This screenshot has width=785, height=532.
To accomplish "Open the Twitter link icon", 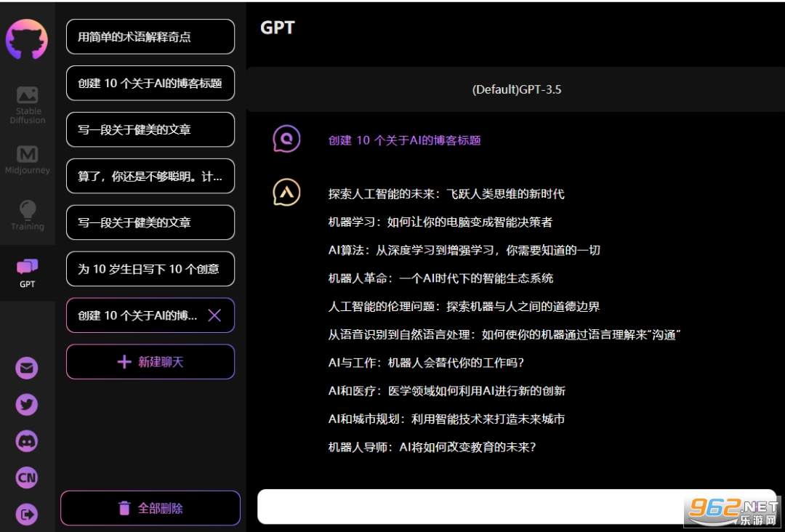I will [x=27, y=405].
